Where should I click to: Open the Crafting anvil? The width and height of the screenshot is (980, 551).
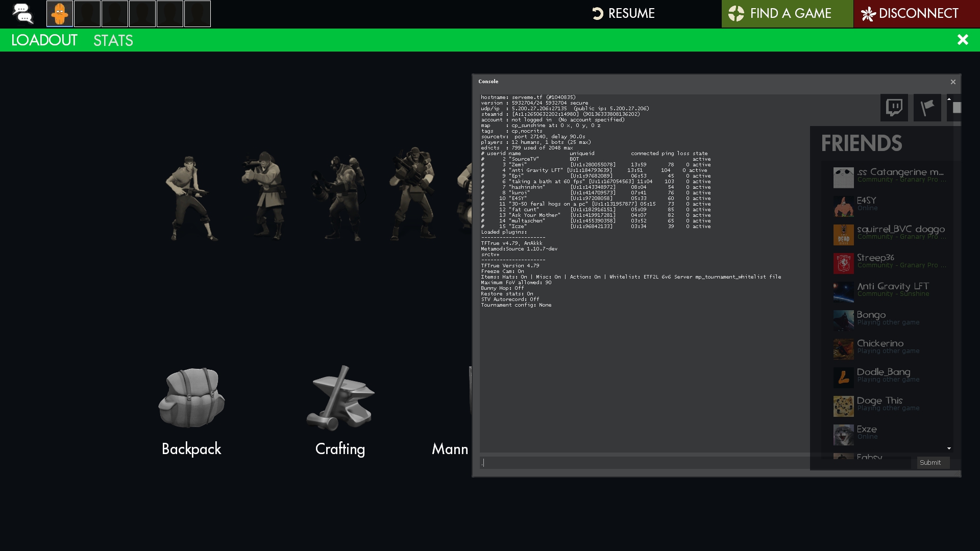[340, 398]
